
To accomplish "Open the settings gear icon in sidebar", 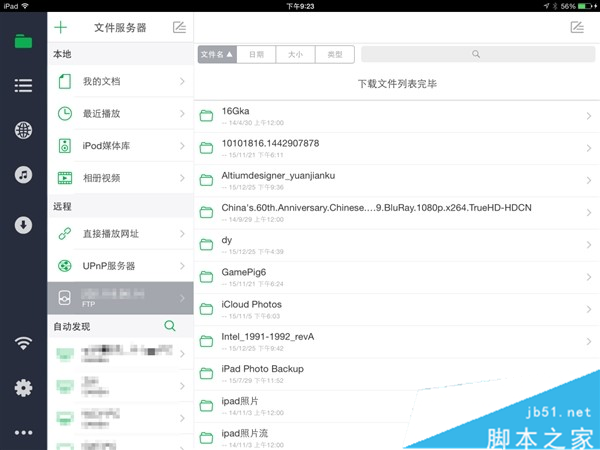I will point(23,388).
